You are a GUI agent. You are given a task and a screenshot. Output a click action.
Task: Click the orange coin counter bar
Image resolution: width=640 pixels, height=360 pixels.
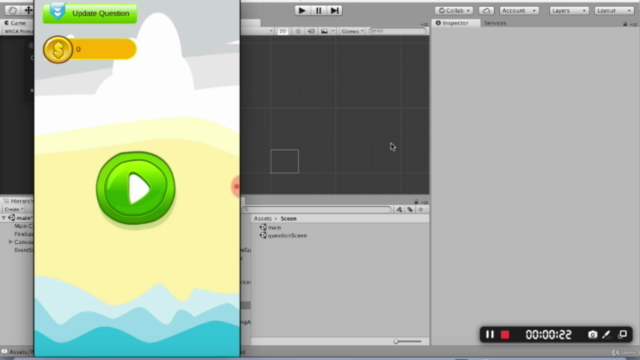104,49
